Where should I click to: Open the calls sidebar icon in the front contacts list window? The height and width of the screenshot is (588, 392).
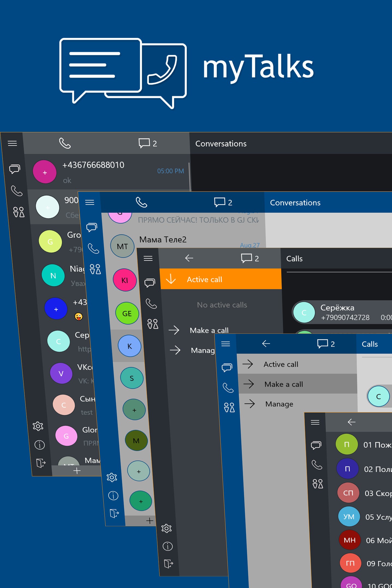point(317,465)
